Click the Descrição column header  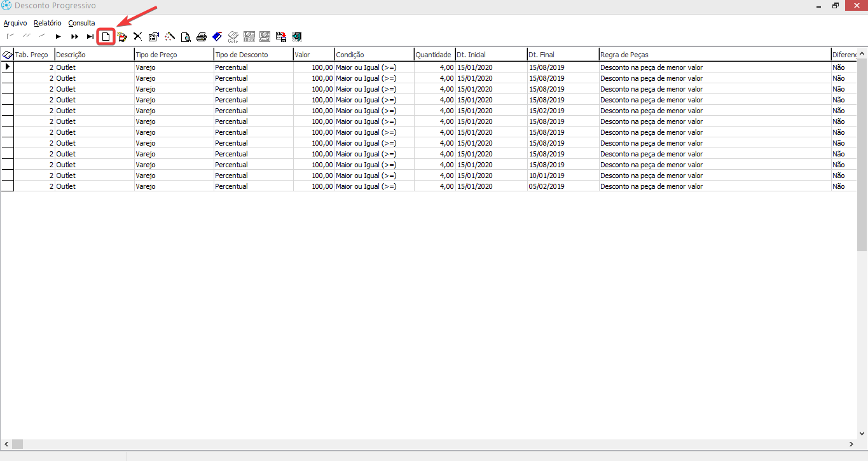pyautogui.click(x=94, y=55)
